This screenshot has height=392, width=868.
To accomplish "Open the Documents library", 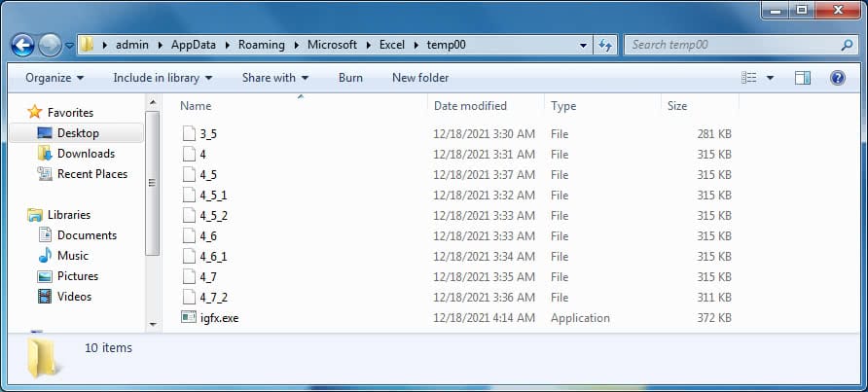I will click(77, 235).
